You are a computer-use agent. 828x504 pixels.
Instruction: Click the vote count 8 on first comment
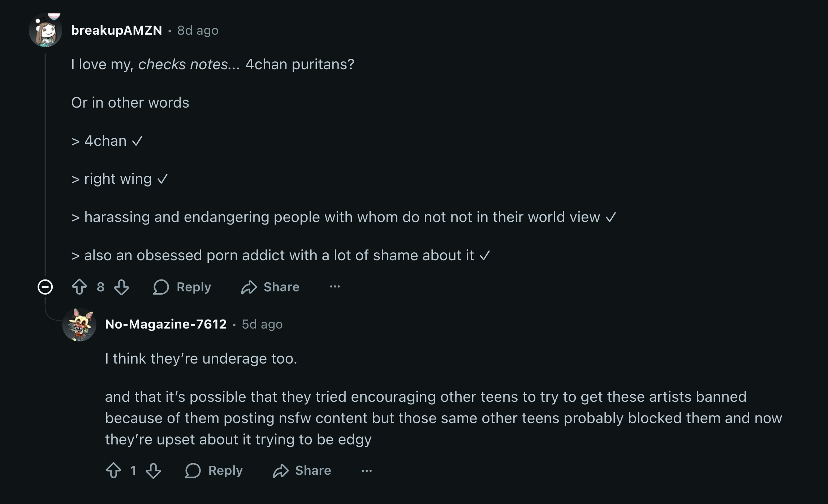[x=100, y=287]
